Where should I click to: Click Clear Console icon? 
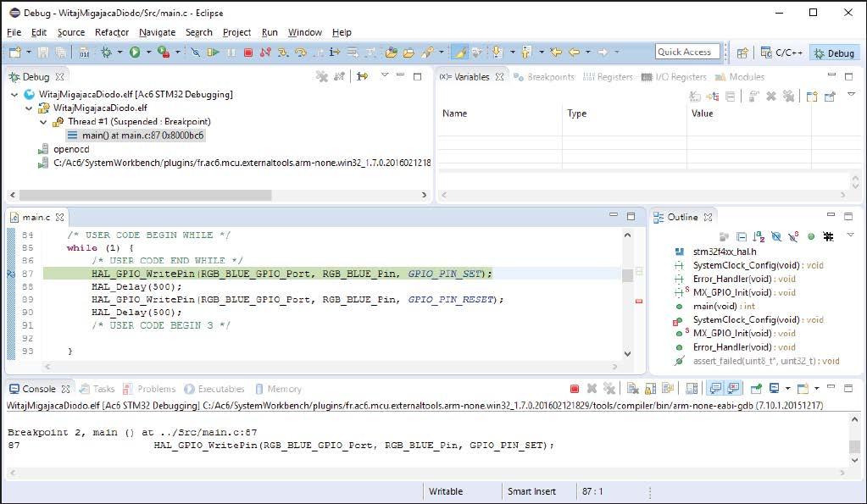pos(633,389)
